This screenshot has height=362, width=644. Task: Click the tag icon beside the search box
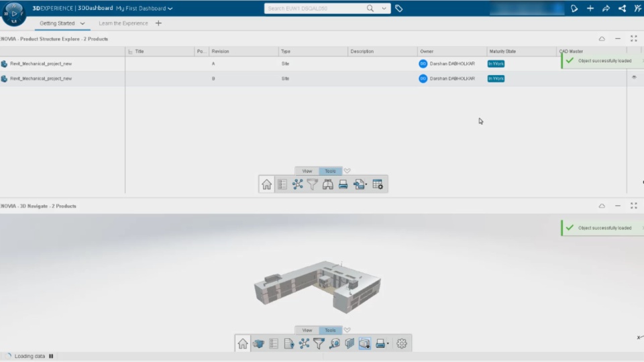pyautogui.click(x=398, y=8)
